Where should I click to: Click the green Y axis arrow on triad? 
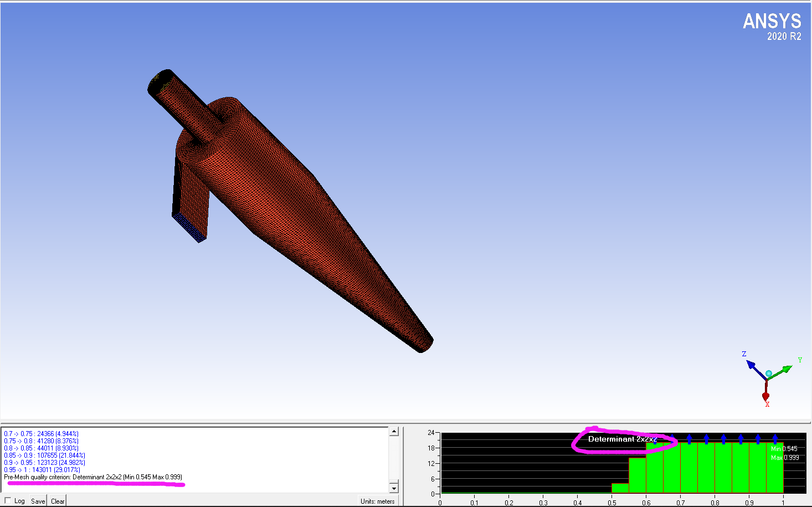[785, 368]
